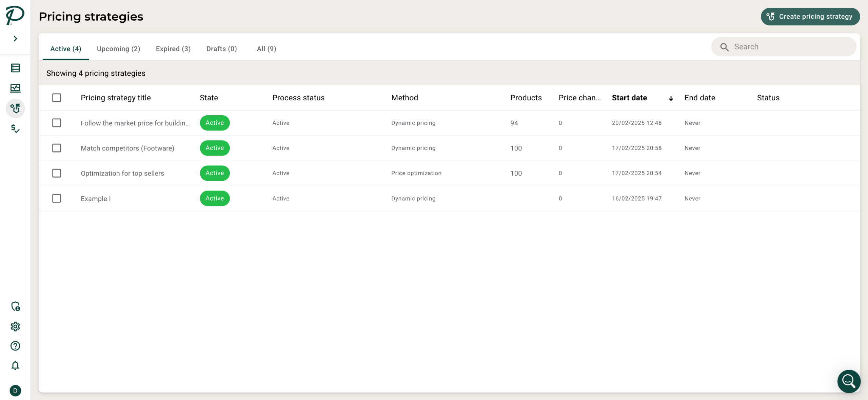Toggle the select-all header checkbox
The height and width of the screenshot is (400, 868).
pyautogui.click(x=57, y=98)
